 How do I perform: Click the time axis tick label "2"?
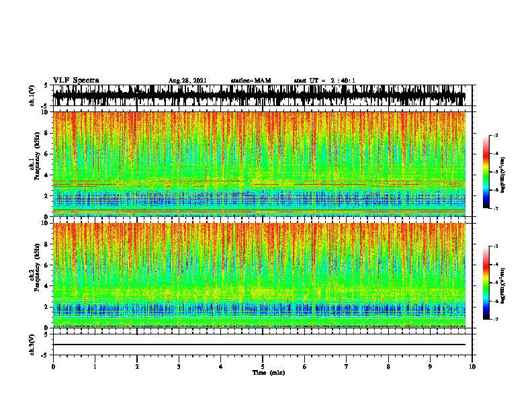point(137,367)
